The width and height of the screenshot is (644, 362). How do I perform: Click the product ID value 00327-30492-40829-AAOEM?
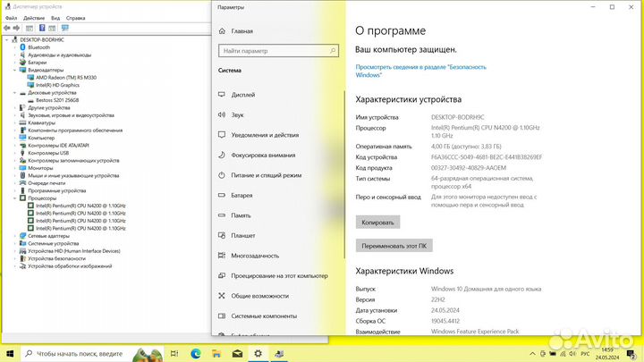(469, 168)
